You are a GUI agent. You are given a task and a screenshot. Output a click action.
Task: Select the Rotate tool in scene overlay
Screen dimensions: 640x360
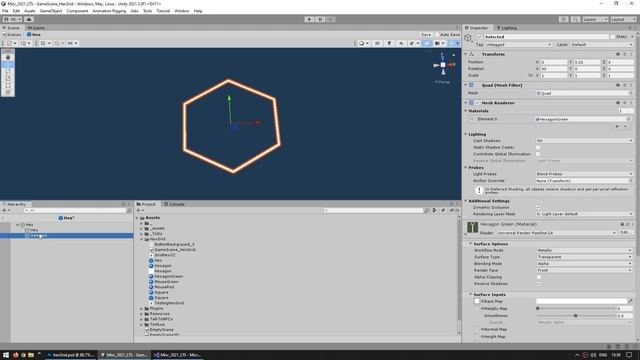[x=8, y=71]
